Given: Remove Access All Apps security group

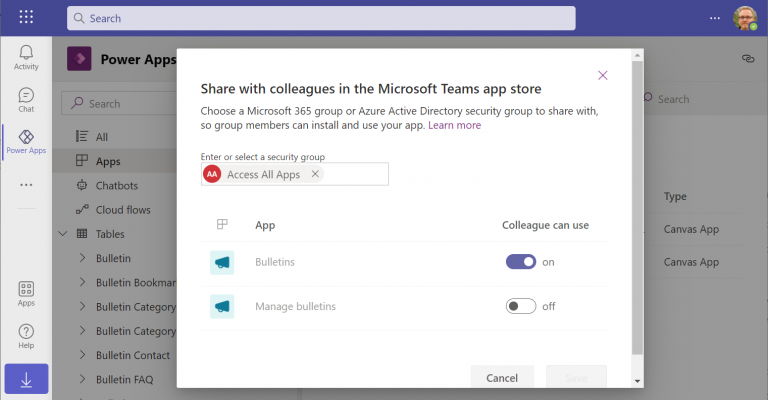Looking at the screenshot, I should tap(315, 174).
